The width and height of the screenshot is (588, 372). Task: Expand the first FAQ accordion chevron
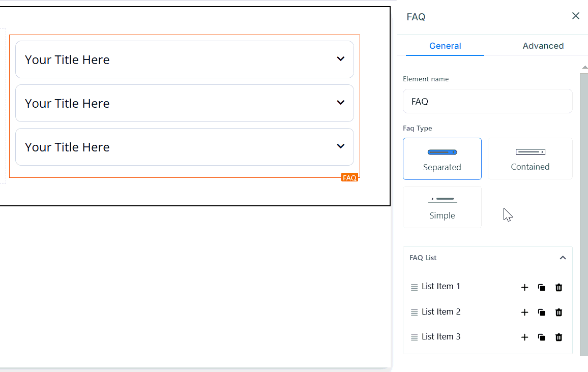point(340,59)
